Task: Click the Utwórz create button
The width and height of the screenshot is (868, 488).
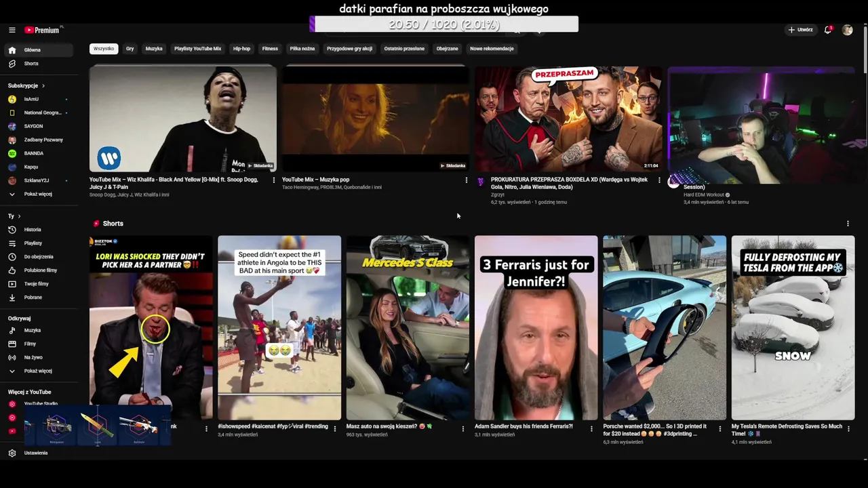Action: 800,30
